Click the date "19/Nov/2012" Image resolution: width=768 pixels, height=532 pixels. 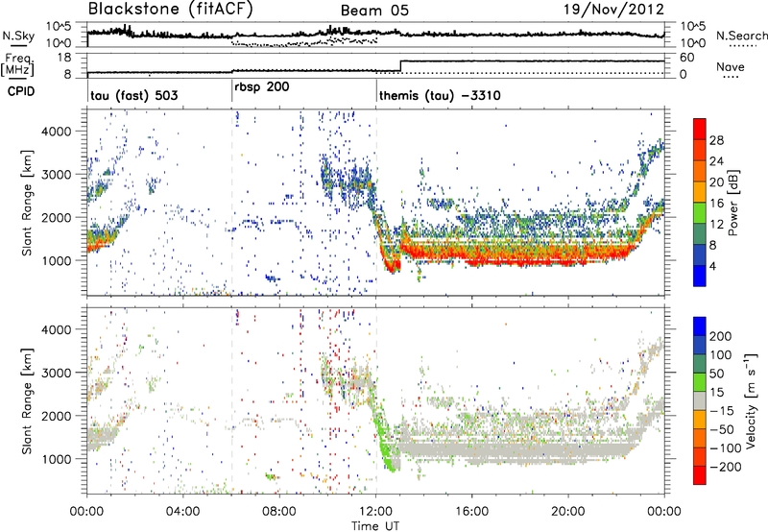613,10
